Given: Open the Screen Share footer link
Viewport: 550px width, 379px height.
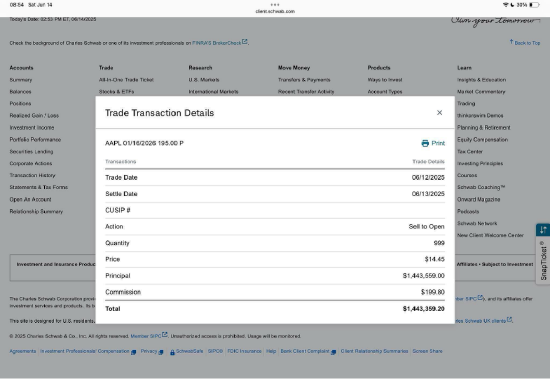Looking at the screenshot, I should pyautogui.click(x=427, y=351).
